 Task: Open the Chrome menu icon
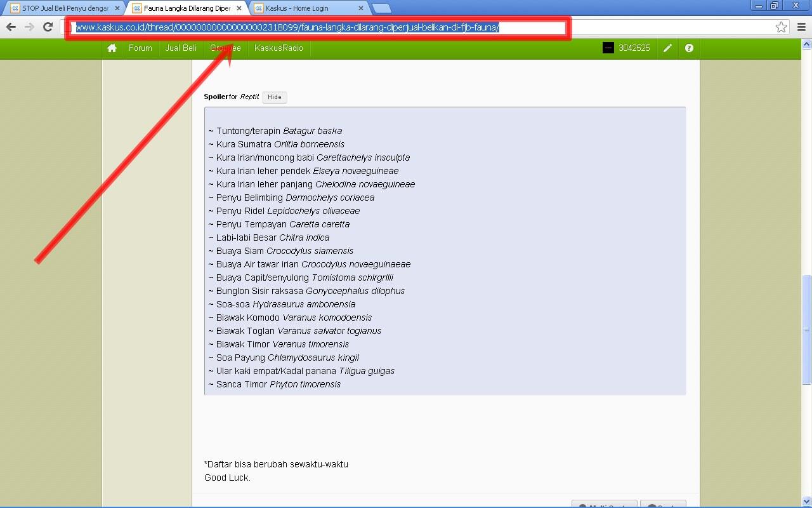point(801,27)
